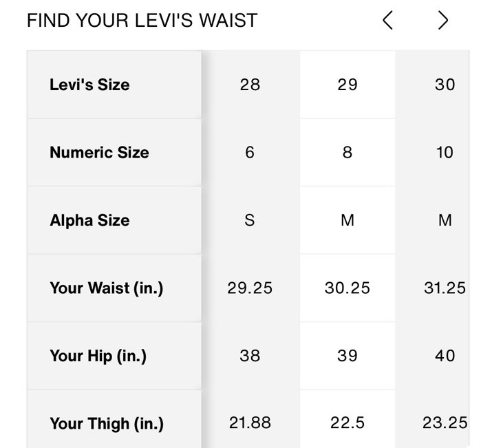Click numeric size 6 cell
This screenshot has width=481, height=448.
(250, 152)
